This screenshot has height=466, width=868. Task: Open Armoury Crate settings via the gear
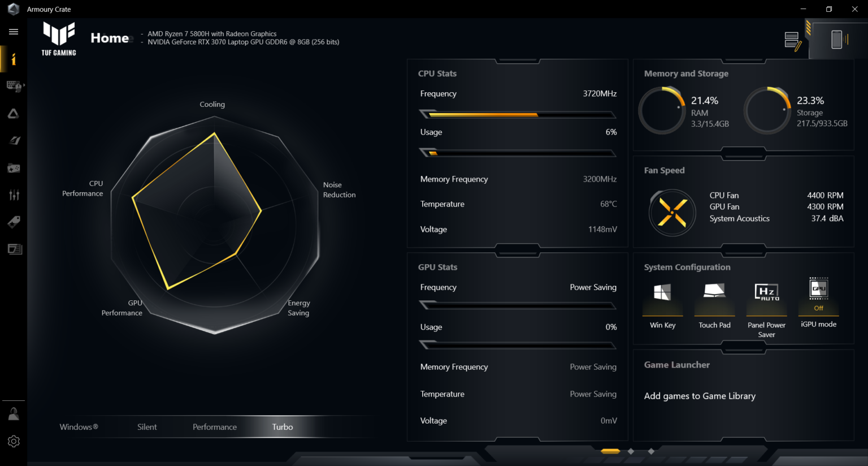click(x=14, y=441)
